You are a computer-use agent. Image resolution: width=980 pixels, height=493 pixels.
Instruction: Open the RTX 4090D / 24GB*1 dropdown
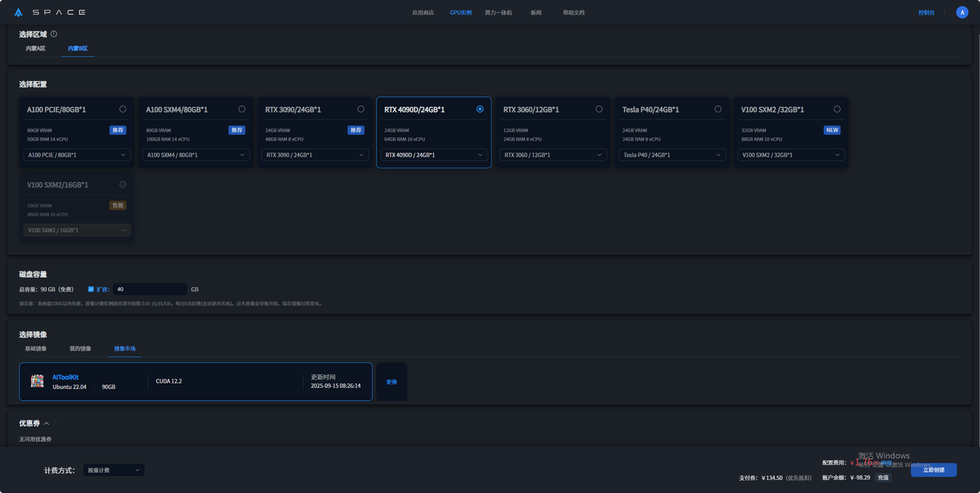tap(434, 155)
